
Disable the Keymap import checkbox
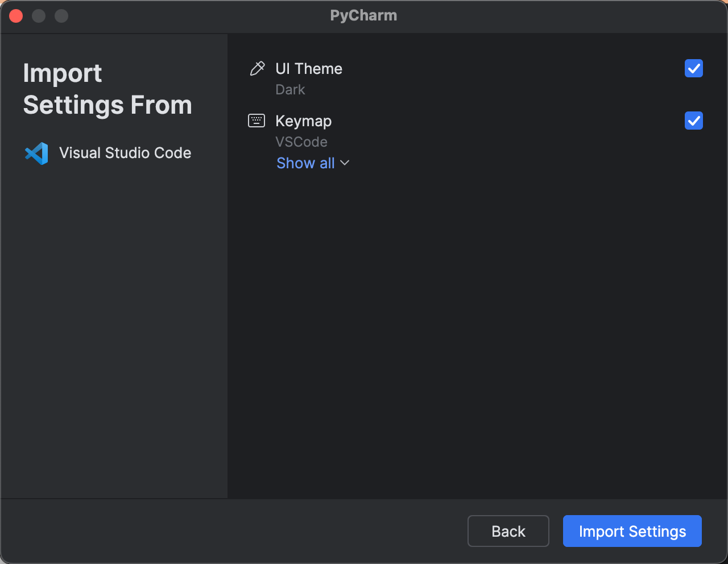tap(693, 121)
